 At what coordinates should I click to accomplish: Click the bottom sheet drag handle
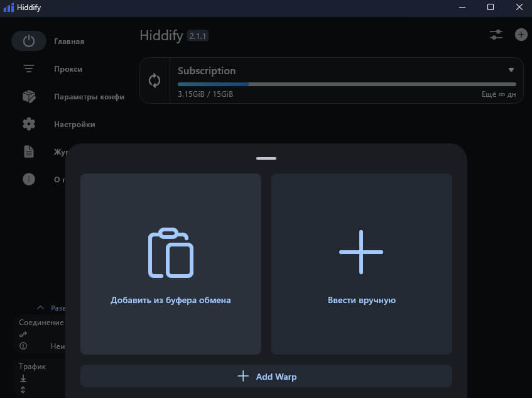[x=266, y=158]
